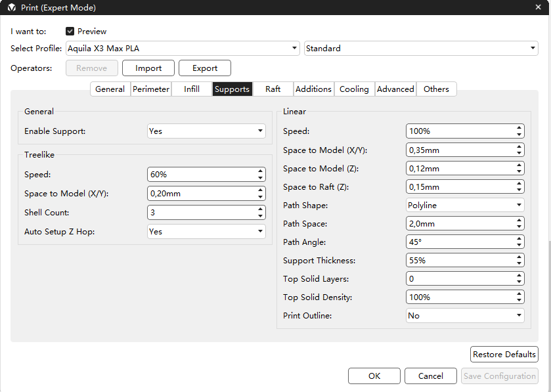This screenshot has height=392, width=551.
Task: Toggle the Preview checkbox
Action: [x=70, y=32]
